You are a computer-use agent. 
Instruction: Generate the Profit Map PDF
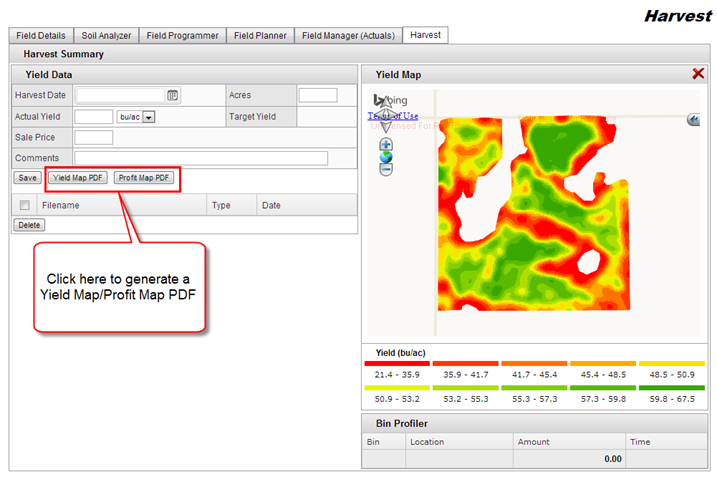[144, 178]
